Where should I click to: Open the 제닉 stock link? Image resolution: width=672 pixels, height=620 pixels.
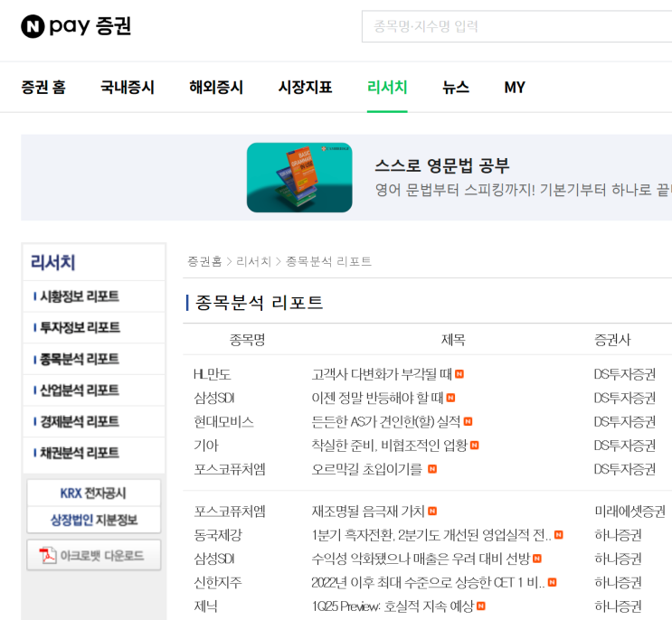205,606
